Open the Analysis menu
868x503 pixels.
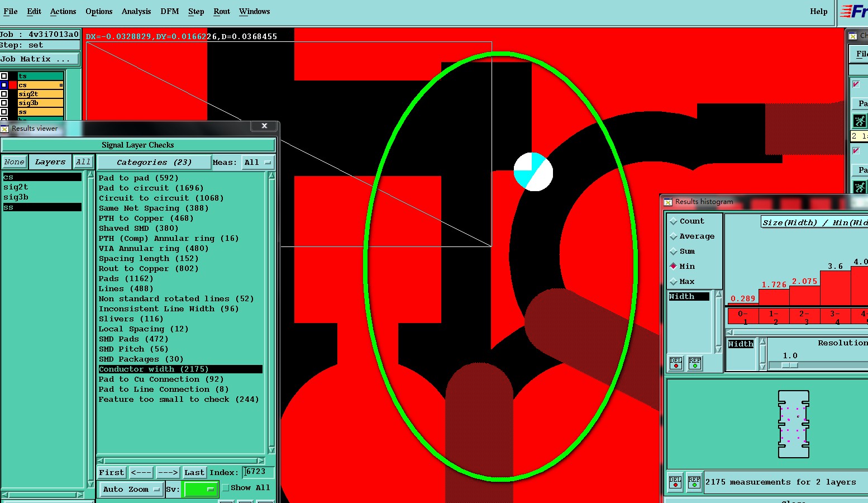point(136,11)
